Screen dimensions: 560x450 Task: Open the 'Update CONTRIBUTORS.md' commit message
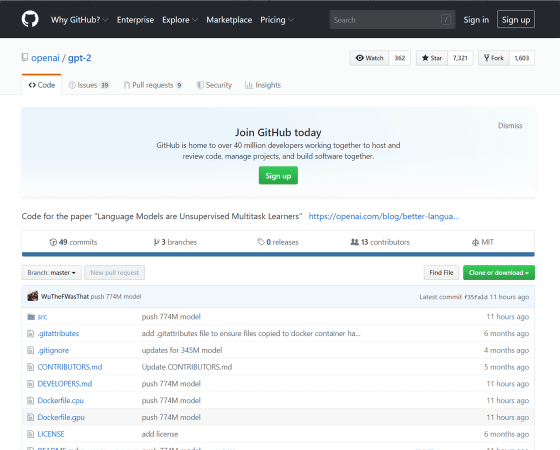(187, 367)
